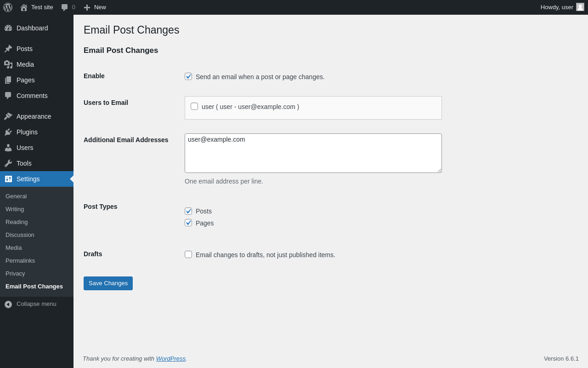The height and width of the screenshot is (368, 588).
Task: Uncheck the Pages post type checkbox
Action: coord(188,223)
